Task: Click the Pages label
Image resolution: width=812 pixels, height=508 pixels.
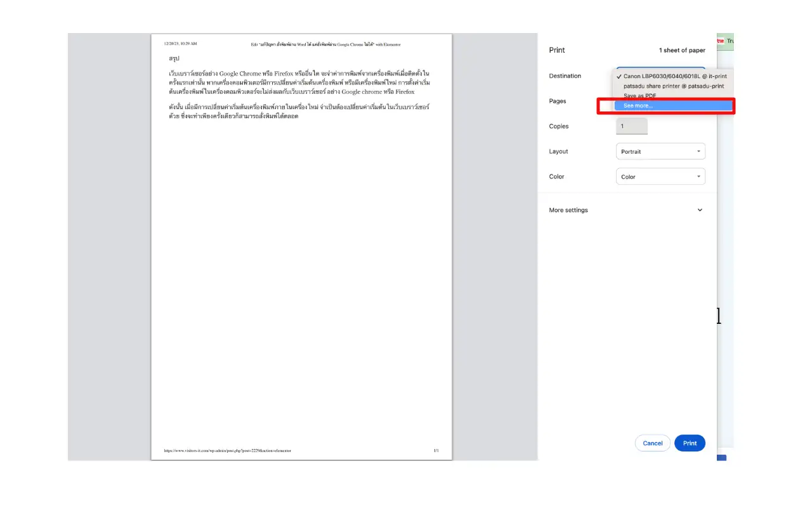Action: tap(557, 101)
